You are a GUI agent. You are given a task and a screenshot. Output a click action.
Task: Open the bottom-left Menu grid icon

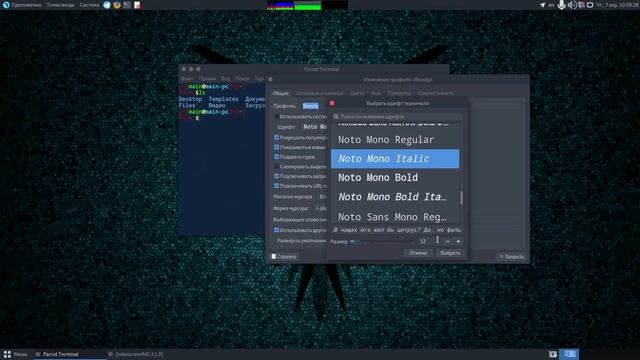(x=7, y=354)
